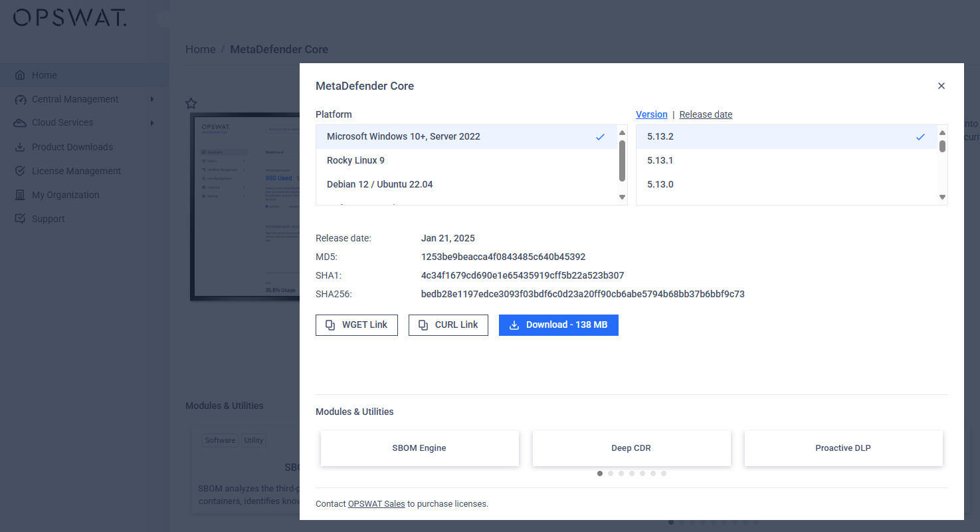
Task: Open Home in the sidebar
Action: [x=84, y=75]
